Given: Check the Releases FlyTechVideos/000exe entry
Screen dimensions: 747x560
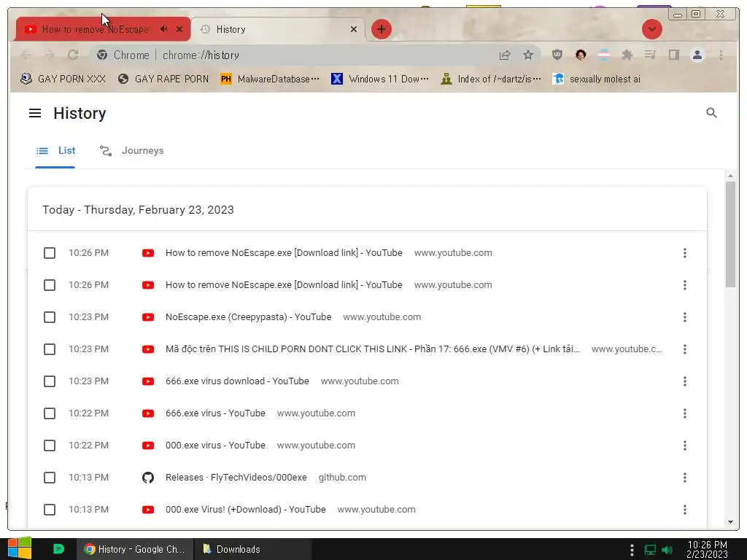Looking at the screenshot, I should (50, 478).
